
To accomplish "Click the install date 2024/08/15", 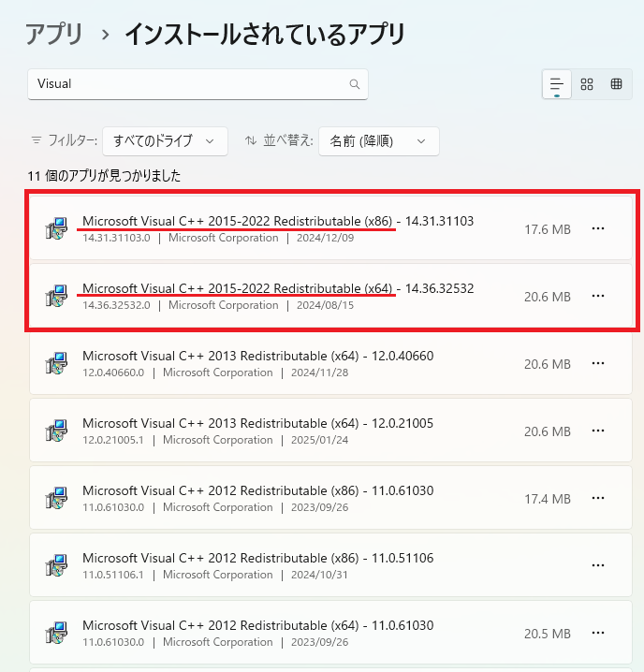I will point(325,305).
